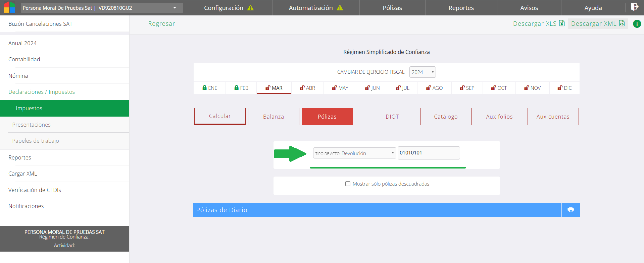Click the Descargar XLS spreadsheet icon

point(562,23)
